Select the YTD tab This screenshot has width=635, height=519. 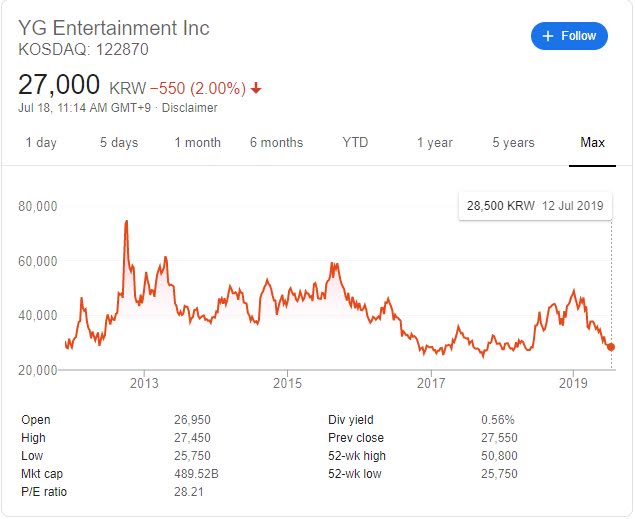point(355,143)
